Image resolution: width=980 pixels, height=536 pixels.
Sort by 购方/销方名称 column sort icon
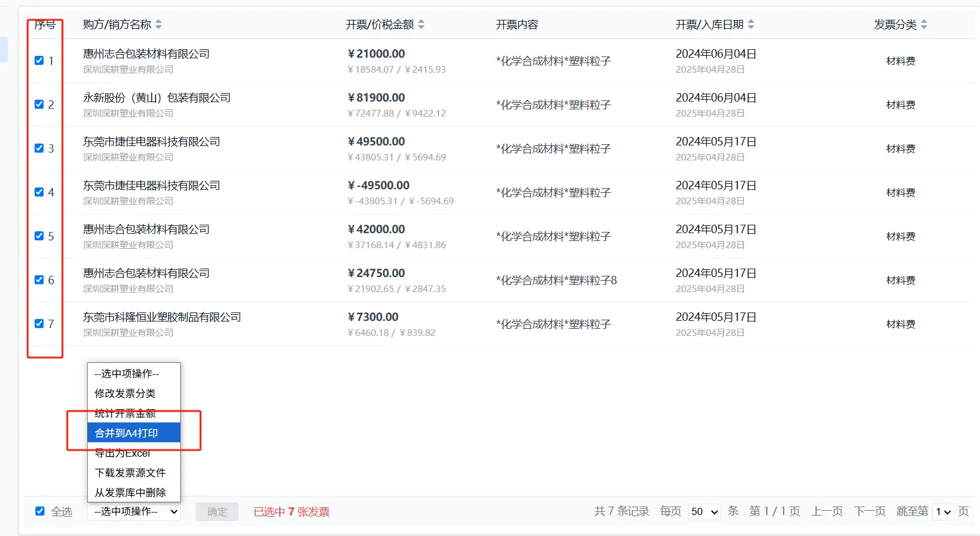[x=159, y=25]
